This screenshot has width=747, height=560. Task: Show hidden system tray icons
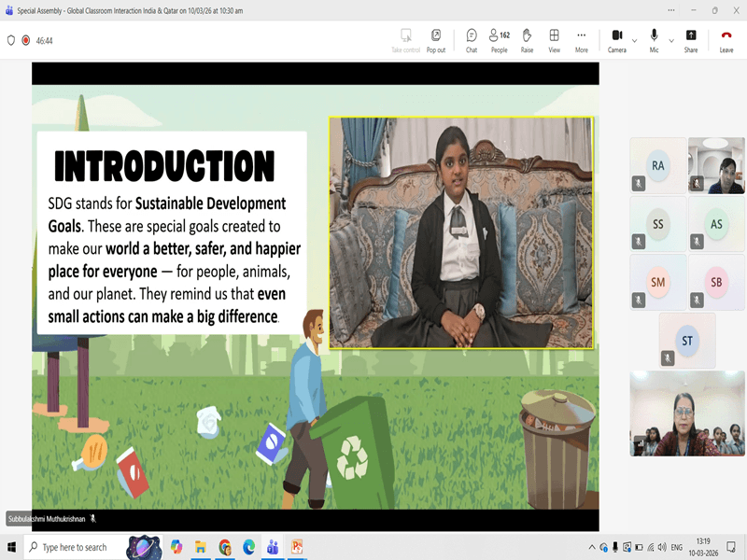tap(592, 547)
